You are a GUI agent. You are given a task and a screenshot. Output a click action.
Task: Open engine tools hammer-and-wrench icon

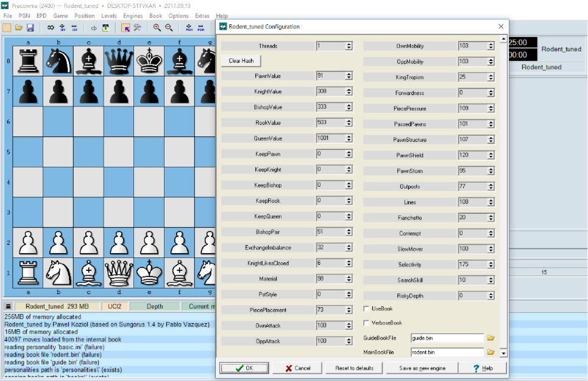tap(137, 28)
